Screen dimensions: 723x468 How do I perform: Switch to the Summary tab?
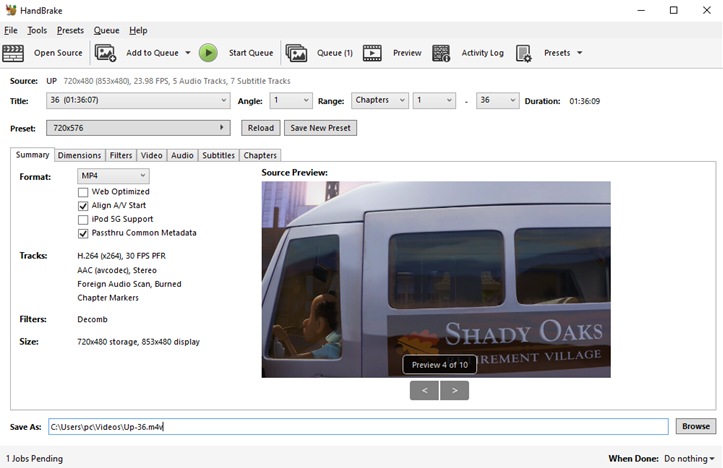pos(32,155)
